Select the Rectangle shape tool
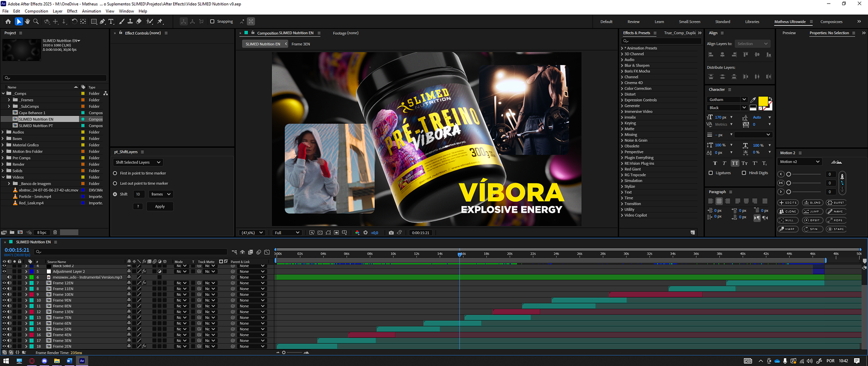Viewport: 868px width, 366px height. click(94, 21)
